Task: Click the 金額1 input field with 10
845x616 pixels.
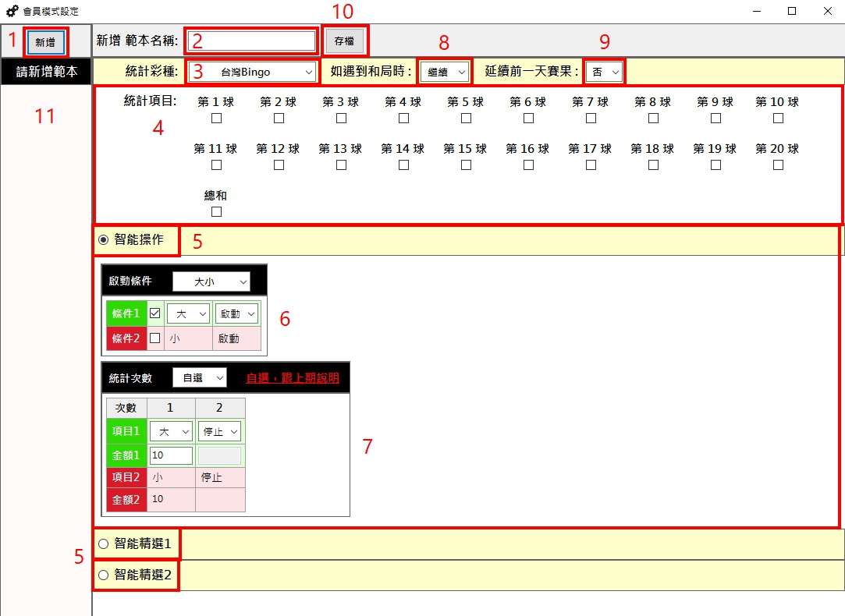Action: 171,455
